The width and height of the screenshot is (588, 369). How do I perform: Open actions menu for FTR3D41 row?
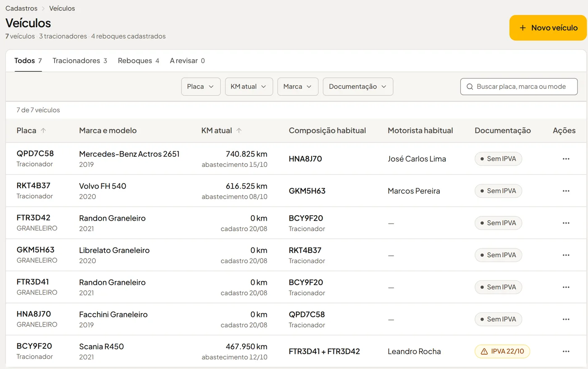(566, 287)
